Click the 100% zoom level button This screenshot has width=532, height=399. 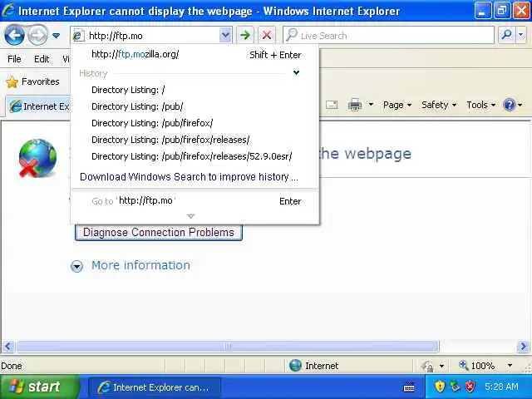476,366
